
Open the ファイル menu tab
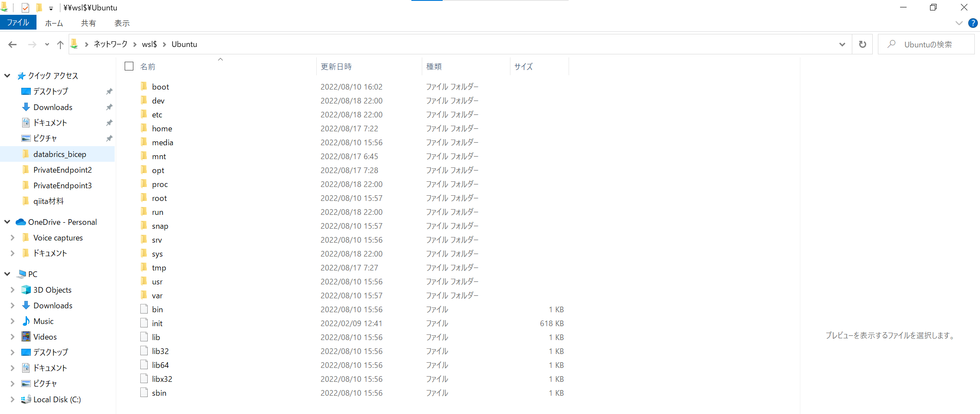(x=18, y=23)
